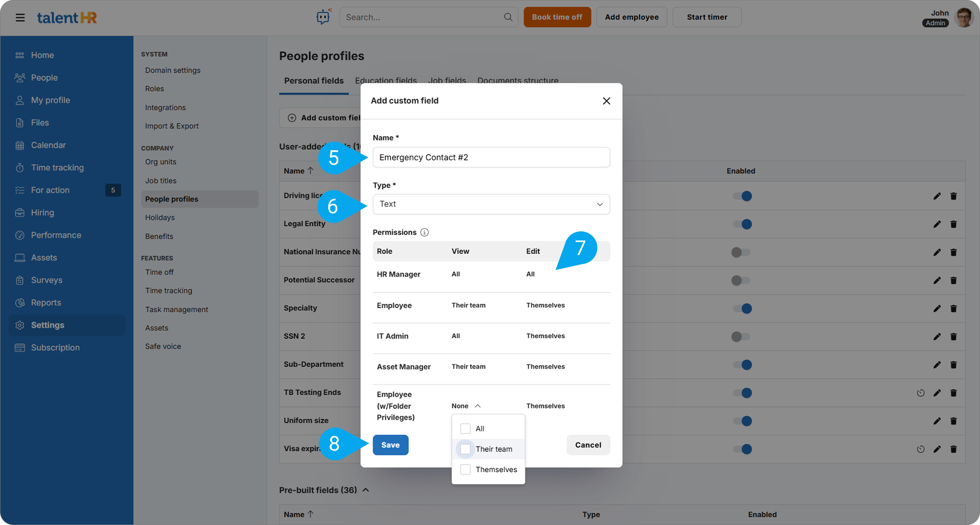Tick the 'Themselves' checkbox option

(465, 469)
